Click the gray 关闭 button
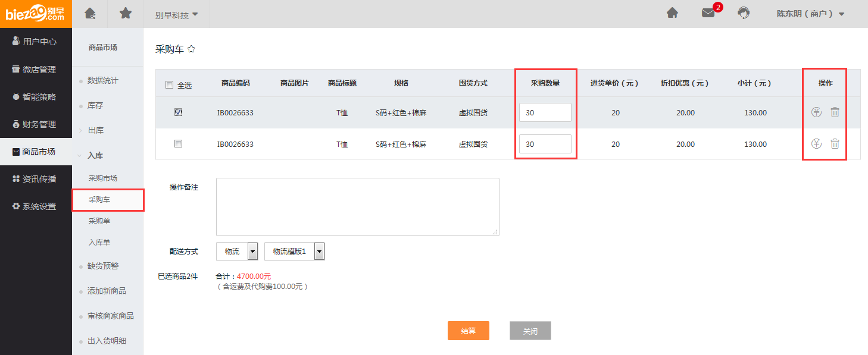Image resolution: width=868 pixels, height=355 pixels. pyautogui.click(x=530, y=331)
